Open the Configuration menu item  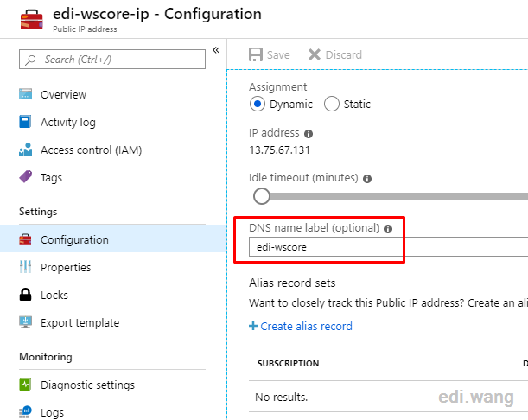tap(112, 239)
